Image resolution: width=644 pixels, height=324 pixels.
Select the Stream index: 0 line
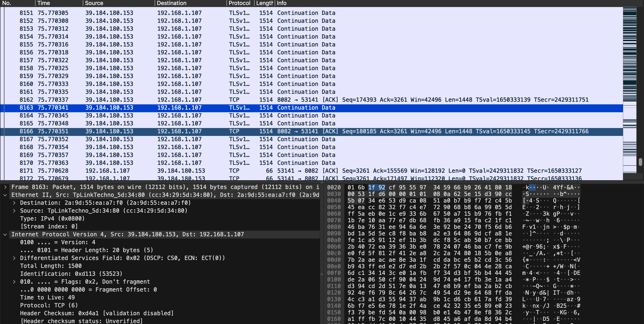[x=49, y=226]
